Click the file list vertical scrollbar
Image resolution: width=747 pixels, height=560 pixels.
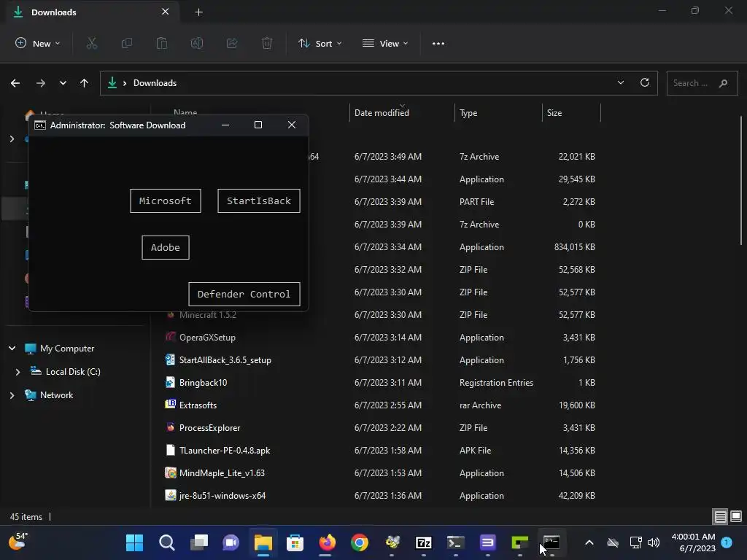click(x=741, y=181)
